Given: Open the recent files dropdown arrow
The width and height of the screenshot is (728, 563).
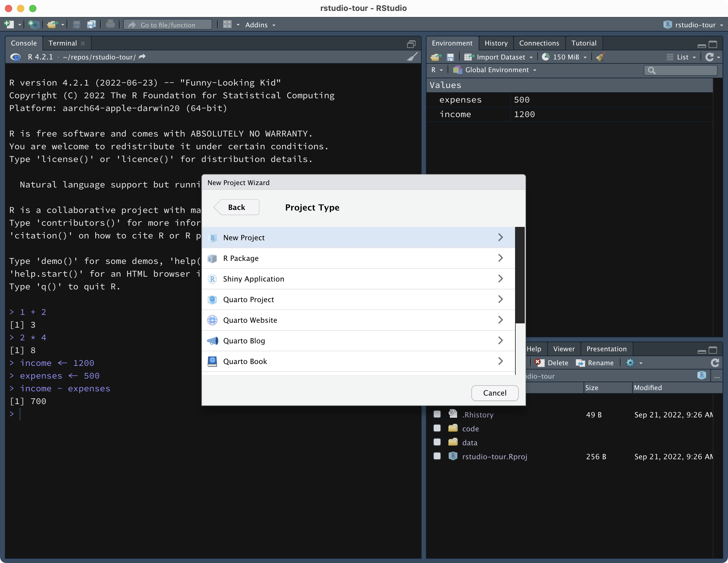Looking at the screenshot, I should [x=63, y=25].
